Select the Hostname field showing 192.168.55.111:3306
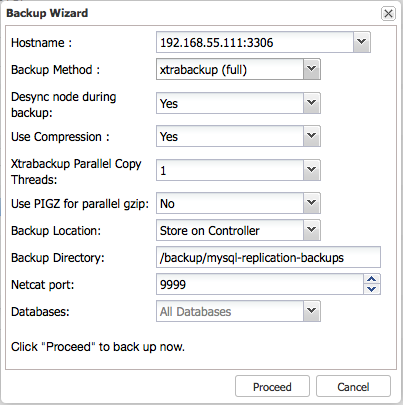The image size is (403, 405). [x=255, y=42]
